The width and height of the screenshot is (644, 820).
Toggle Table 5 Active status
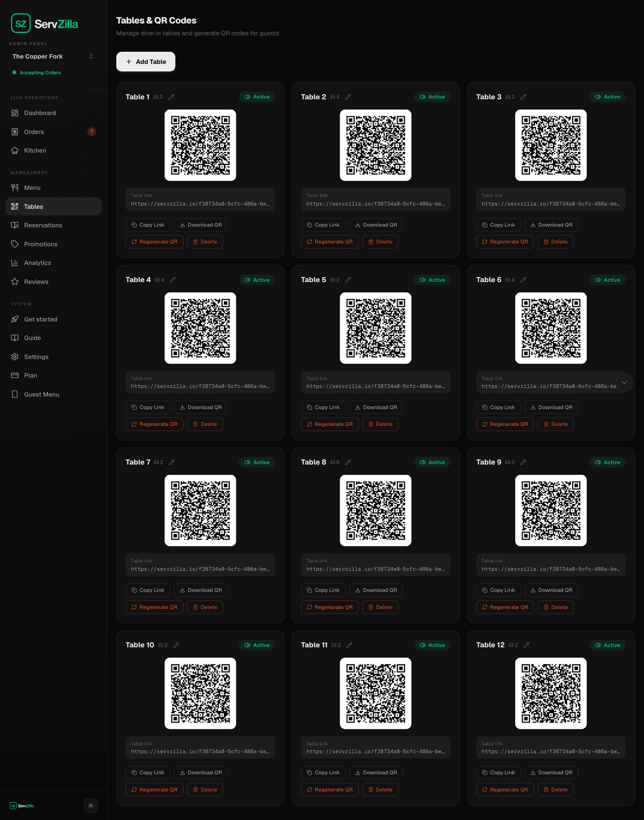point(432,280)
